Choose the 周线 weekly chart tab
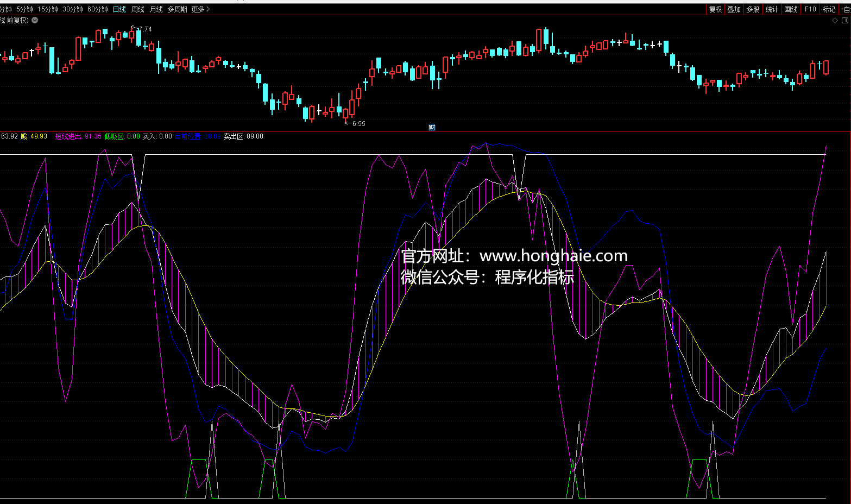 click(138, 9)
